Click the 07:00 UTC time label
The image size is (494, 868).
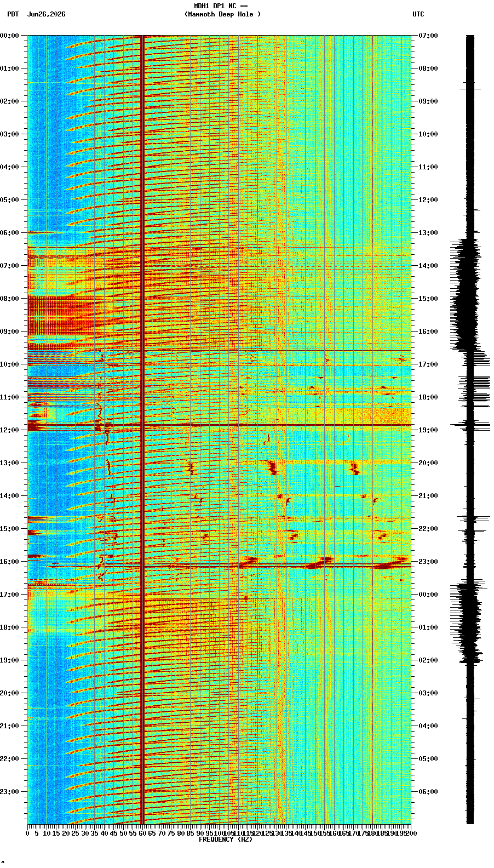(x=428, y=36)
